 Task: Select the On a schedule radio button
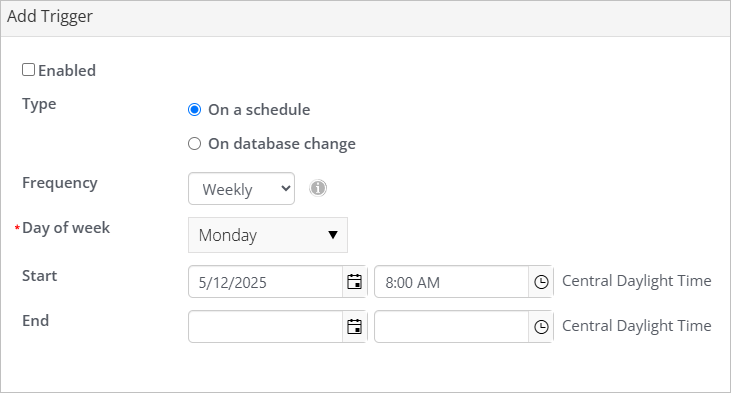click(194, 110)
